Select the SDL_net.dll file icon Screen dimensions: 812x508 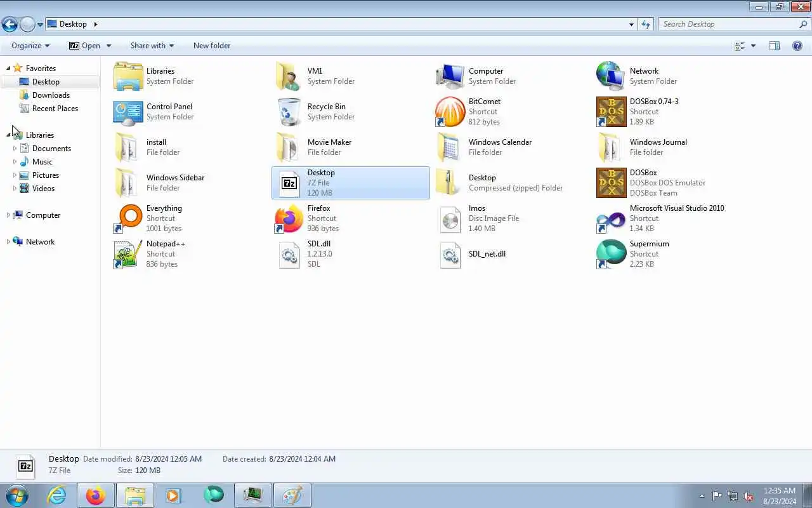tap(450, 254)
